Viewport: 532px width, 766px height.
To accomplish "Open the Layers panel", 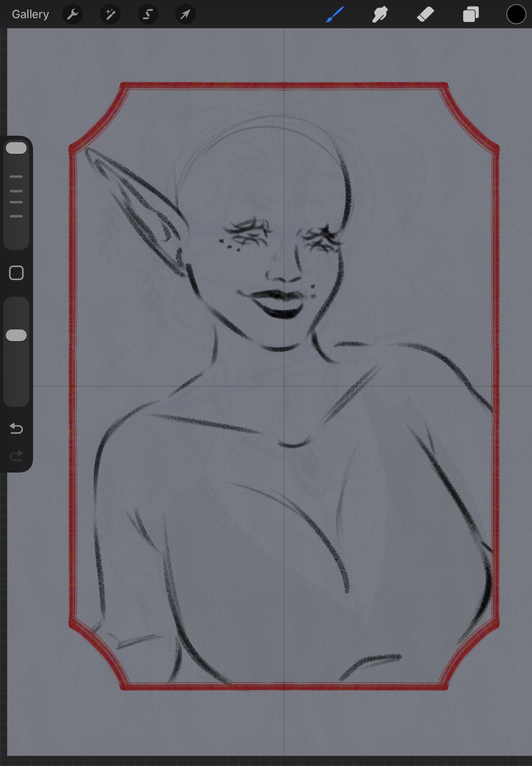I will (471, 15).
